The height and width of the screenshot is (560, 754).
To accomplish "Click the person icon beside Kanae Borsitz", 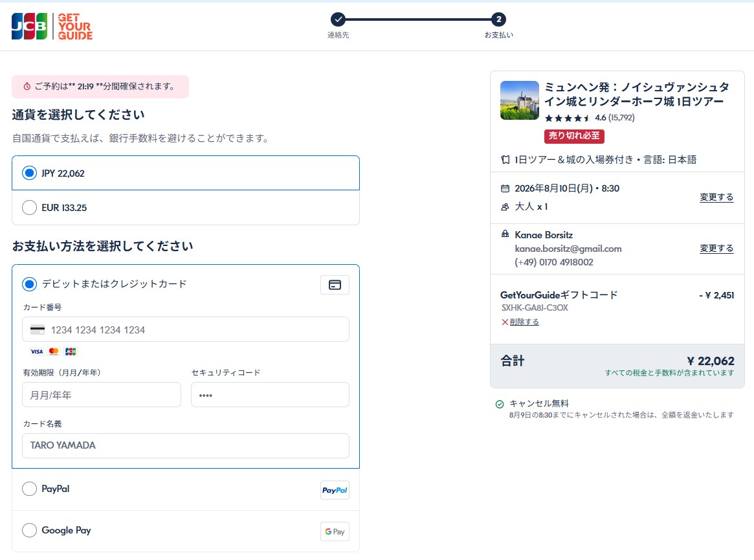I will pyautogui.click(x=505, y=234).
